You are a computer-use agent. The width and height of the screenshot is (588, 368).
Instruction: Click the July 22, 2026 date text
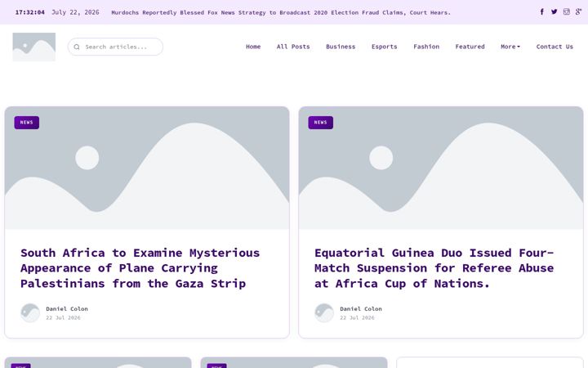(x=75, y=12)
